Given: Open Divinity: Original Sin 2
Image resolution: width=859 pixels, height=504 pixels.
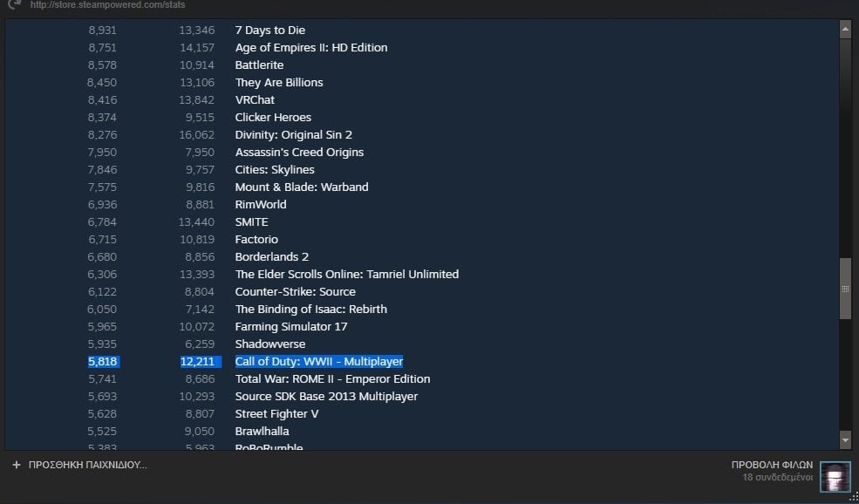Looking at the screenshot, I should point(294,135).
